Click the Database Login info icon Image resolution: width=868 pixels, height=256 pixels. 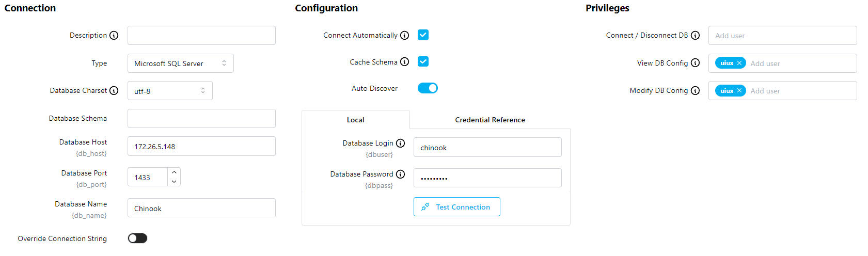[401, 143]
